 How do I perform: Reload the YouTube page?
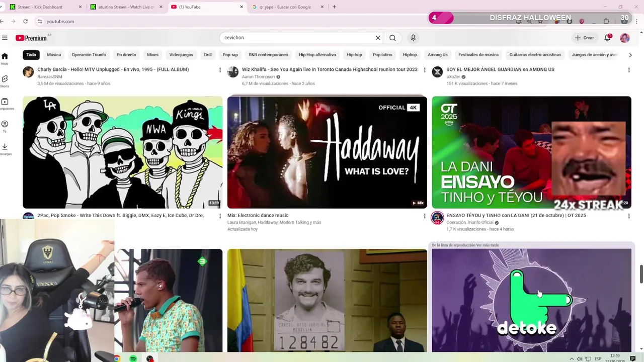click(x=25, y=21)
